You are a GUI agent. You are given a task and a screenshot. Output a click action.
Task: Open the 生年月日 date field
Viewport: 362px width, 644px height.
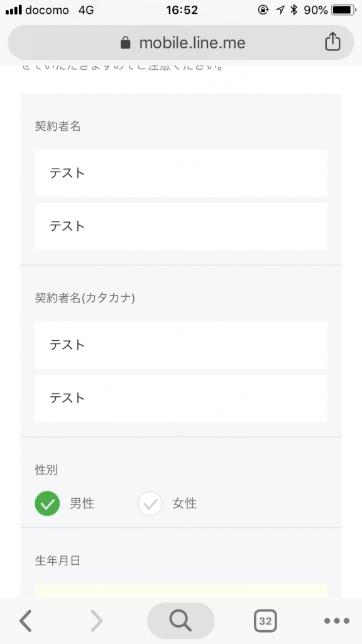pos(181,591)
